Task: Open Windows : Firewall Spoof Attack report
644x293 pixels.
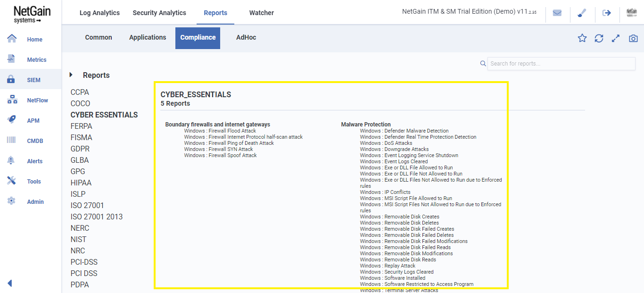Action: pos(221,155)
